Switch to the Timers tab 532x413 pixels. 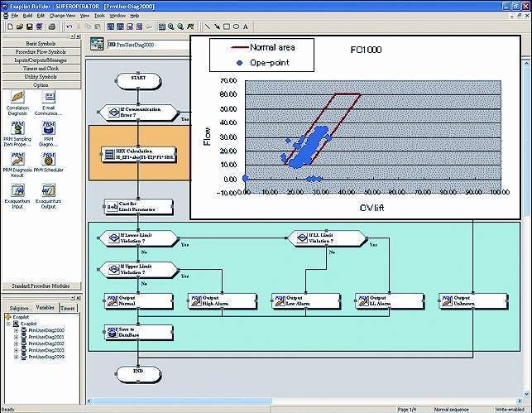[68, 308]
